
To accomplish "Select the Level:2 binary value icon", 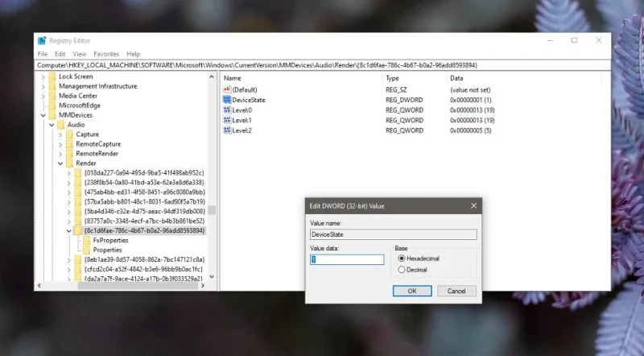I will pyautogui.click(x=227, y=130).
